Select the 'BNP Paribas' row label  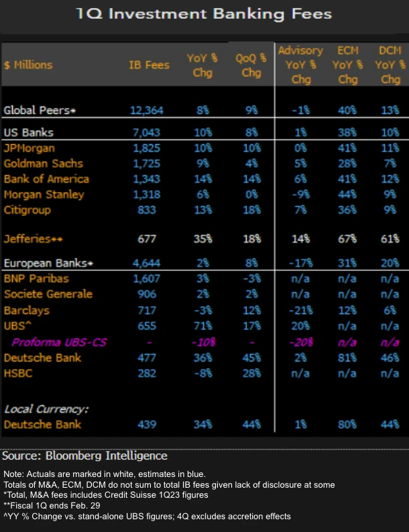pyautogui.click(x=36, y=278)
